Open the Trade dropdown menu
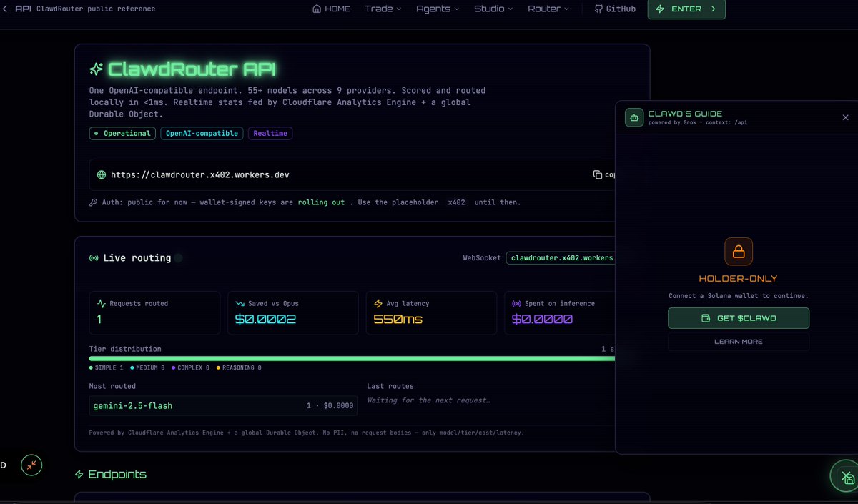The height and width of the screenshot is (504, 858). [383, 9]
